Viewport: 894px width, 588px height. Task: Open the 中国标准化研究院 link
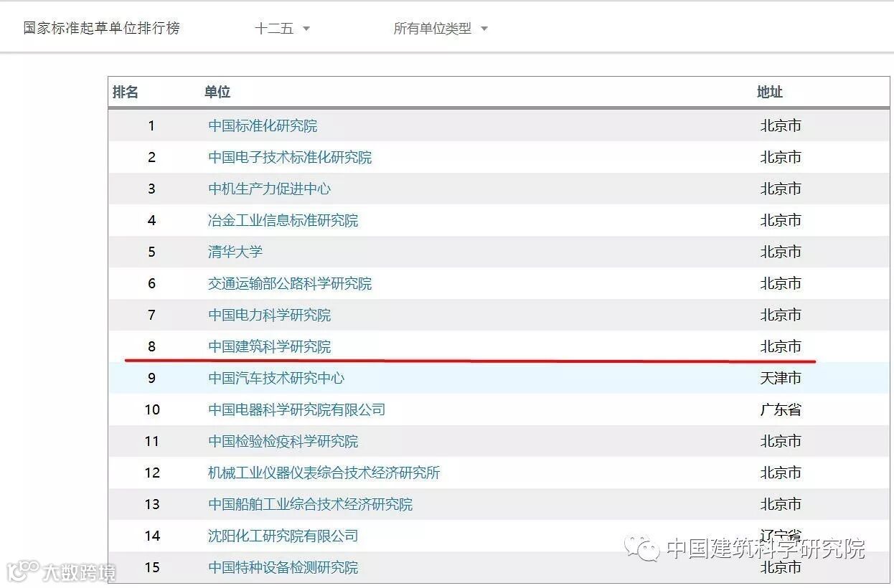click(263, 125)
